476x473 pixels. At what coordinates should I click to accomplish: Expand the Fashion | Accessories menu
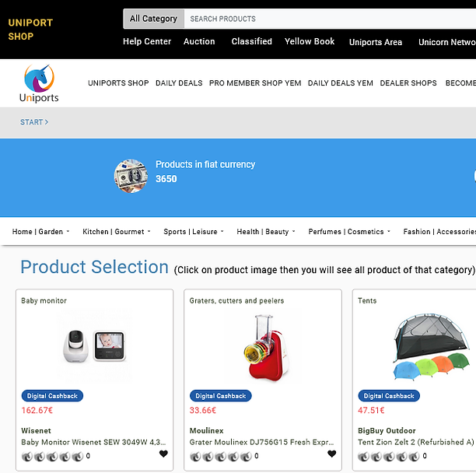[439, 232]
